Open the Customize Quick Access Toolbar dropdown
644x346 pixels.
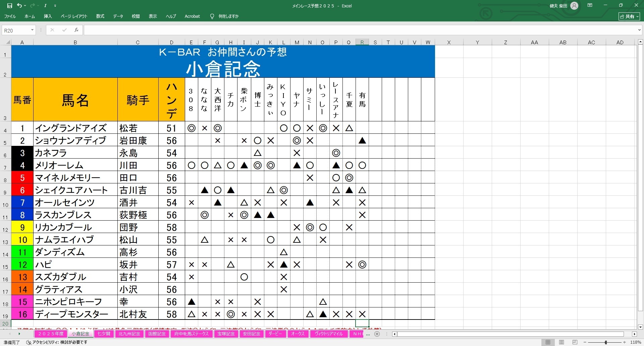coord(55,6)
